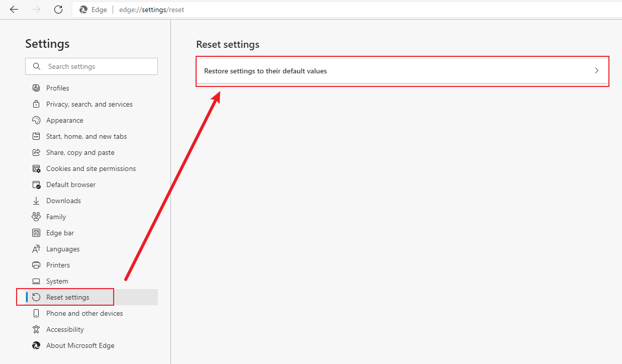Click the About Microsoft Edge logo icon
This screenshot has height=364, width=622.
(x=36, y=345)
